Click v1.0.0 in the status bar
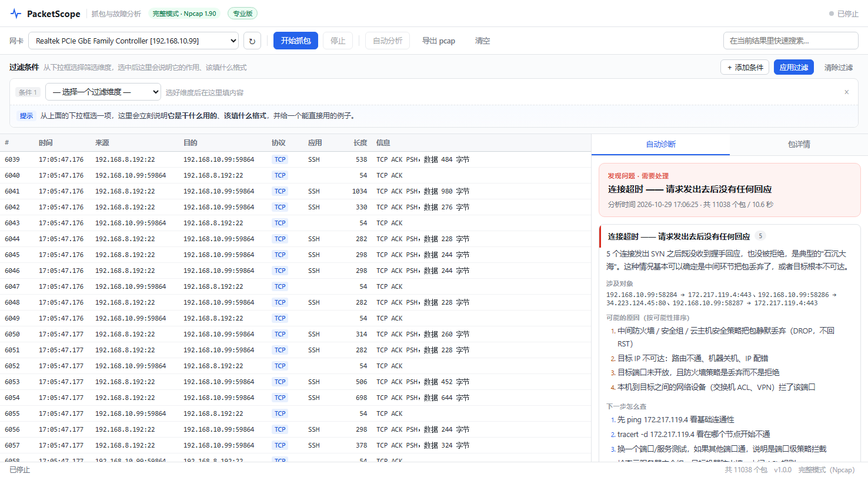The image size is (868, 477). 783,470
